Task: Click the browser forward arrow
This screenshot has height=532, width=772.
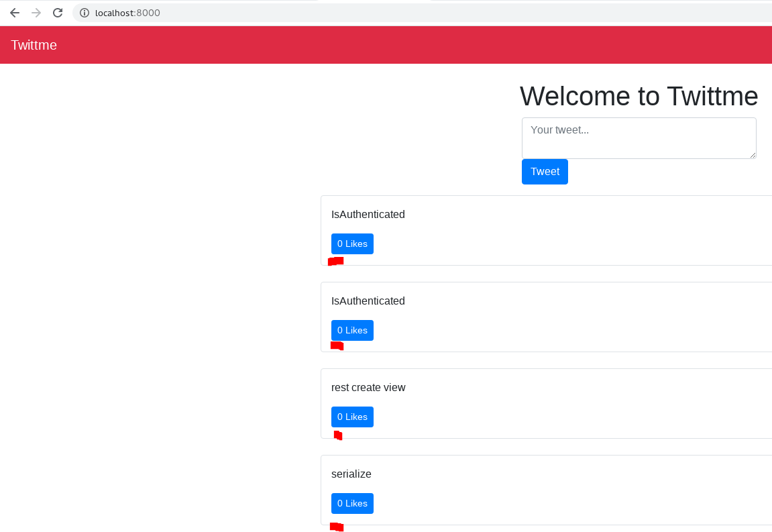Action: point(36,13)
